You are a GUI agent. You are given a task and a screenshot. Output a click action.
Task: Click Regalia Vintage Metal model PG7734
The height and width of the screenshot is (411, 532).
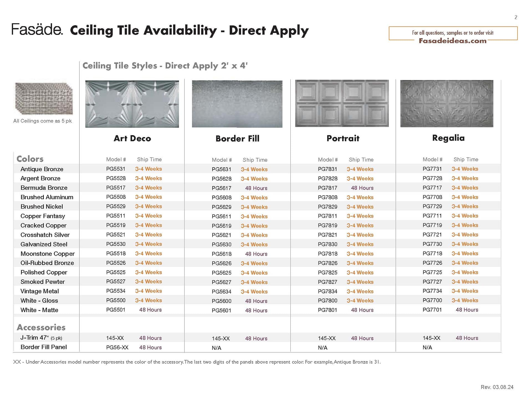click(432, 291)
